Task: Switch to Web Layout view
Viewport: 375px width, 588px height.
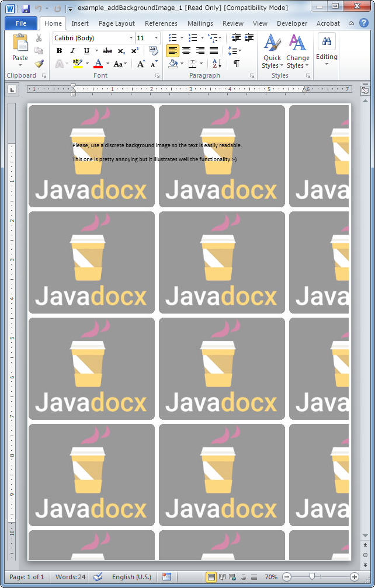Action: [x=232, y=577]
